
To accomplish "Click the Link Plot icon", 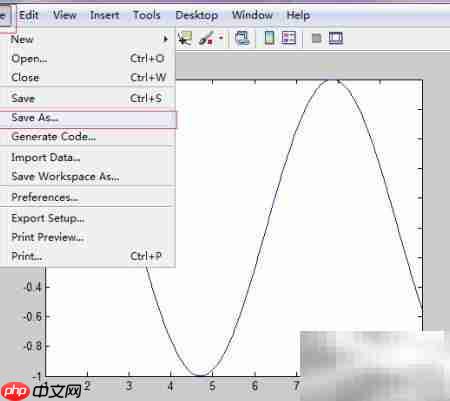I will point(242,38).
